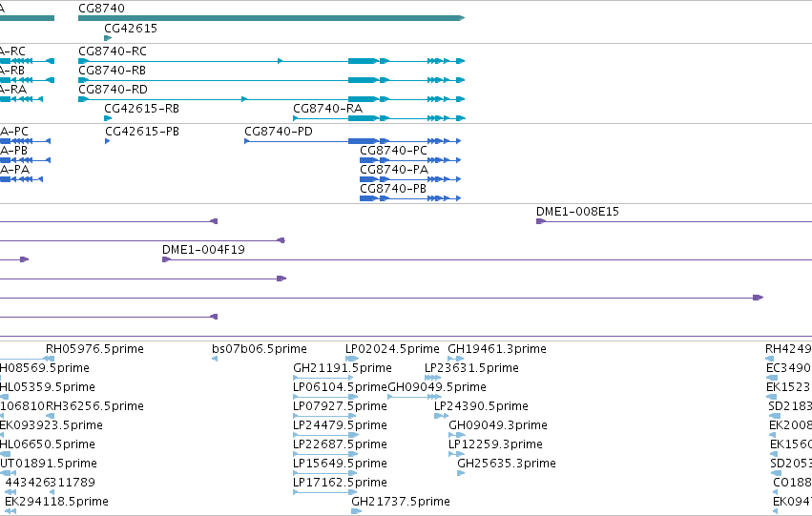The height and width of the screenshot is (516, 812).
Task: Click the bs07b06.5prime EST arrow
Action: 215,359
